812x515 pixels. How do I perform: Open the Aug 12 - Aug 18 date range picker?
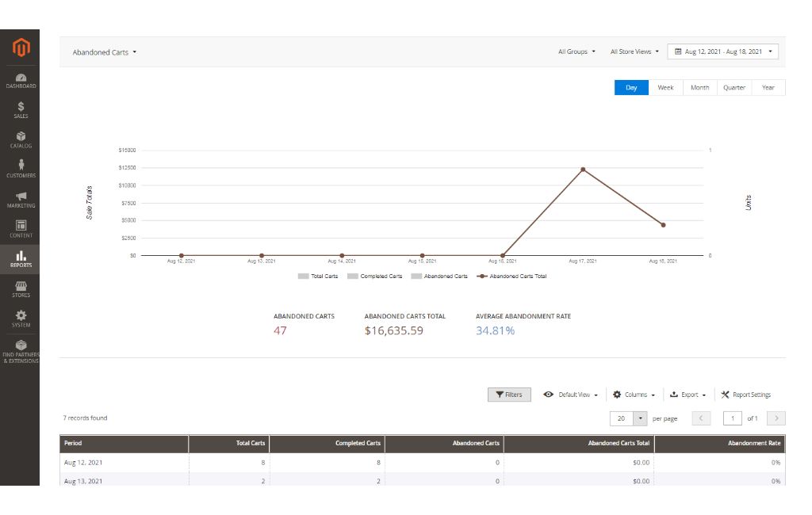tap(723, 51)
